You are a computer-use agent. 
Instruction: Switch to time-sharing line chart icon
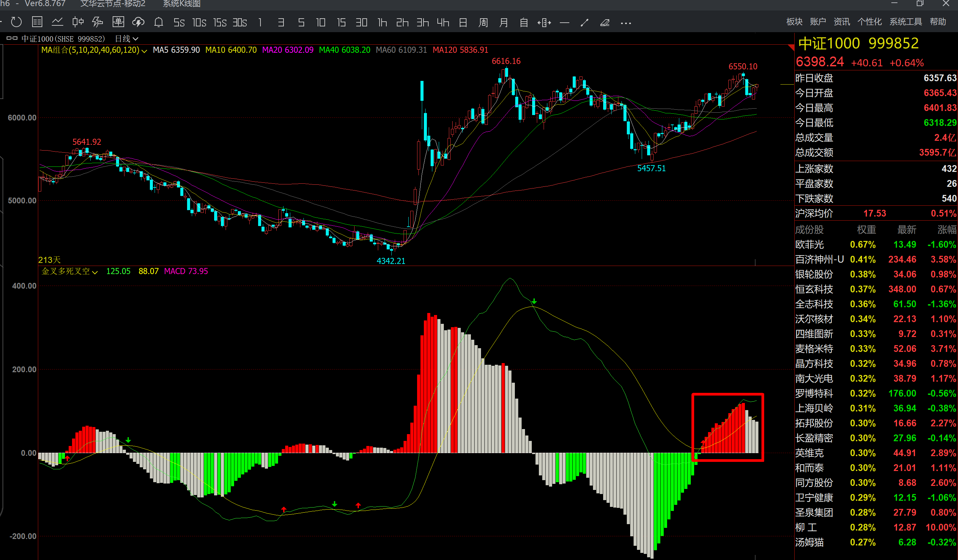pyautogui.click(x=58, y=22)
